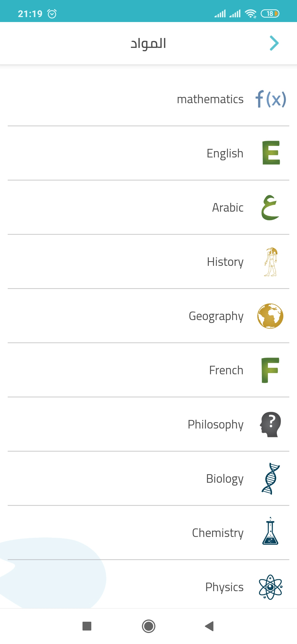Select the Chemistry subject label
The image size is (297, 644).
(218, 533)
